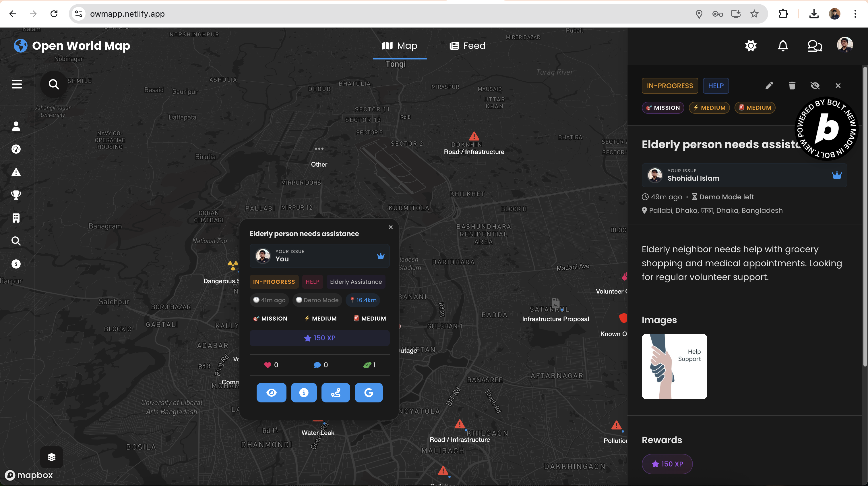Screen dimensions: 868x486
Task: Click the warning triangle sidebar icon
Action: (16, 172)
